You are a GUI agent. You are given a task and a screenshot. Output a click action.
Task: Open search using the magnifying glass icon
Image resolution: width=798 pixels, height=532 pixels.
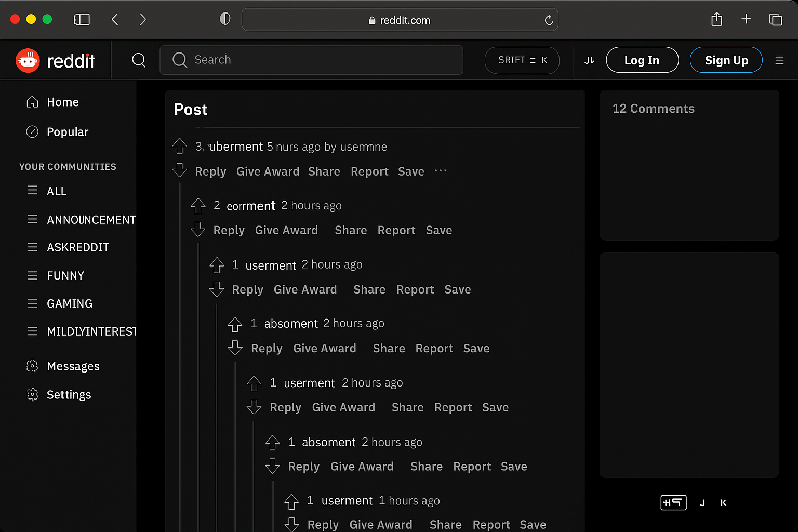(139, 60)
